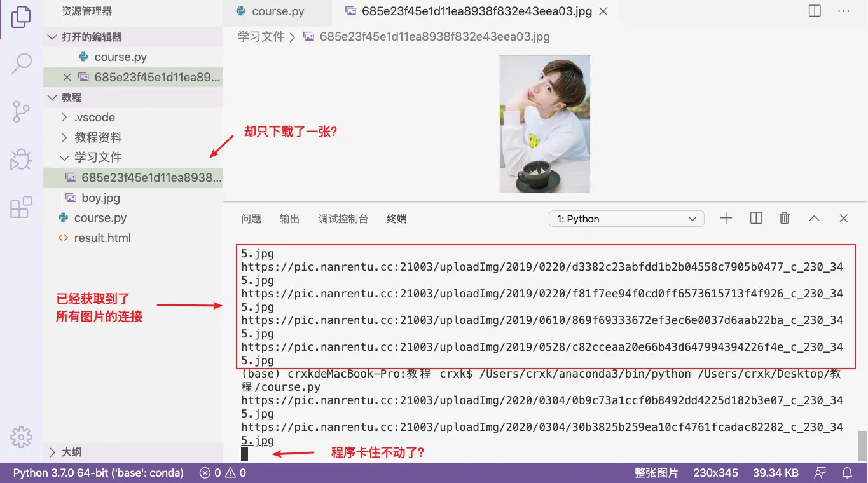Viewport: 868px width, 483px height.
Task: Collapse the 学习文件 folder
Action: pyautogui.click(x=133, y=157)
